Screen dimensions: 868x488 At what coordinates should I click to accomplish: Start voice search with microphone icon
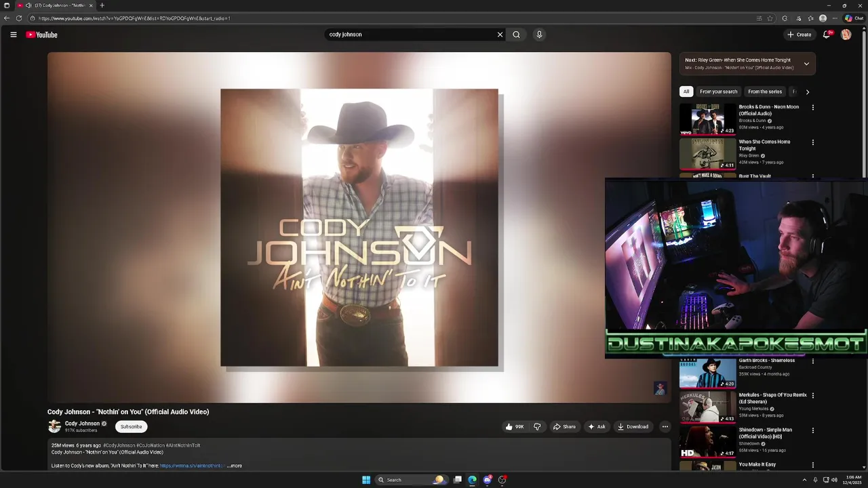click(539, 35)
